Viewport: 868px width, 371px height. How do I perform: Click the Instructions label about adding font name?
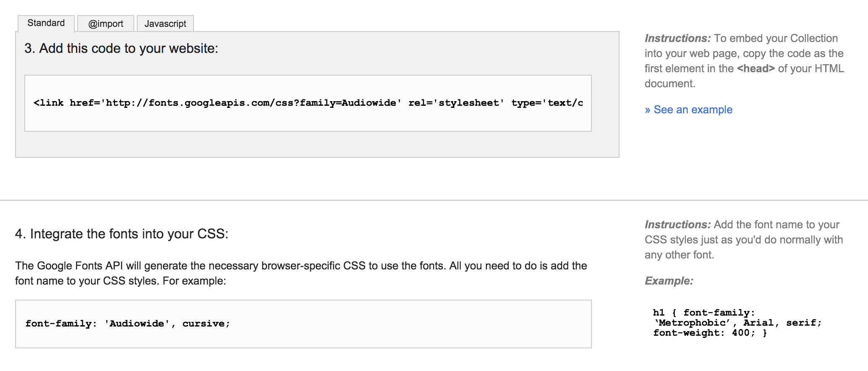(678, 225)
